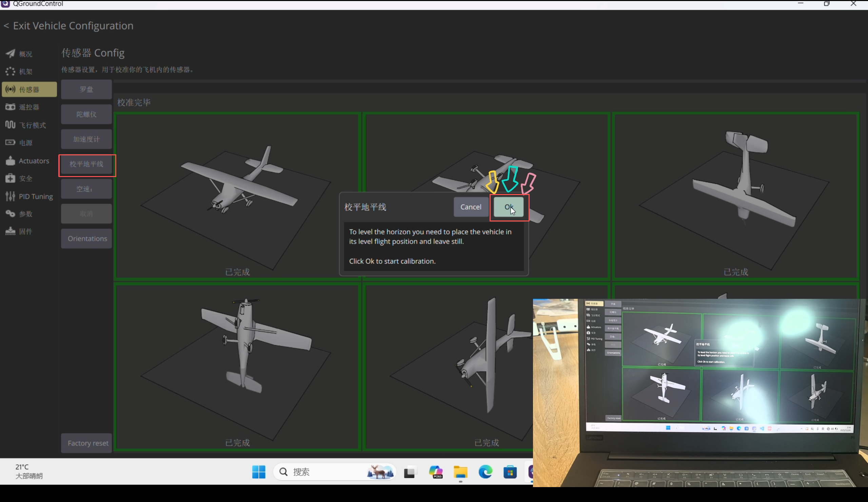
Task: Click the taskbar 搜索 search box
Action: pos(335,472)
